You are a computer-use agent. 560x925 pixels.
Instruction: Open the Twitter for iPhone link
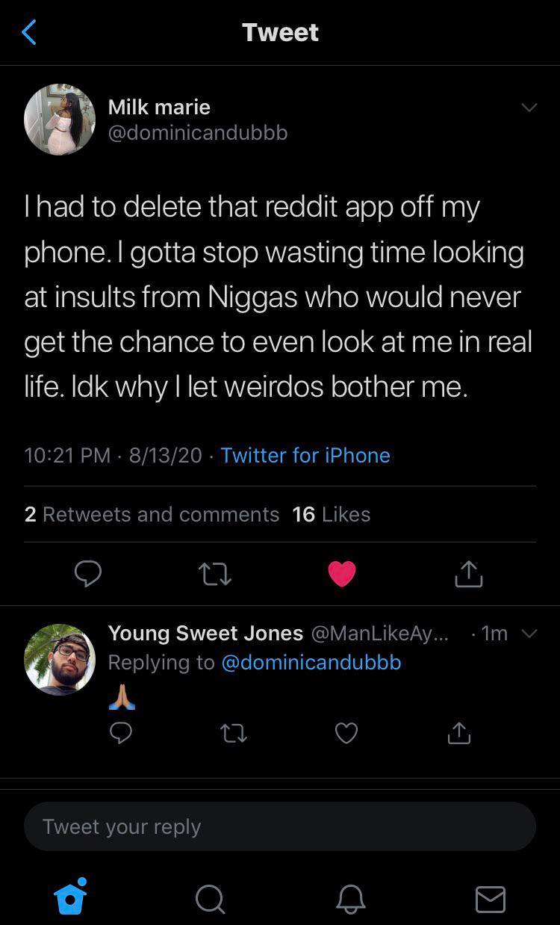coord(305,455)
